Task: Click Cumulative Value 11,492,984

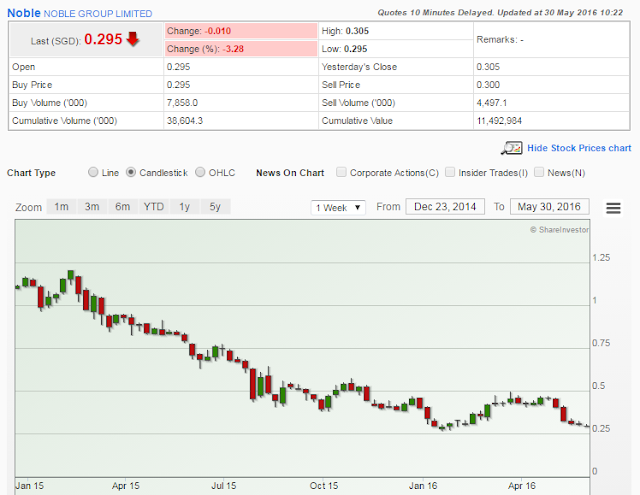Action: (x=499, y=121)
